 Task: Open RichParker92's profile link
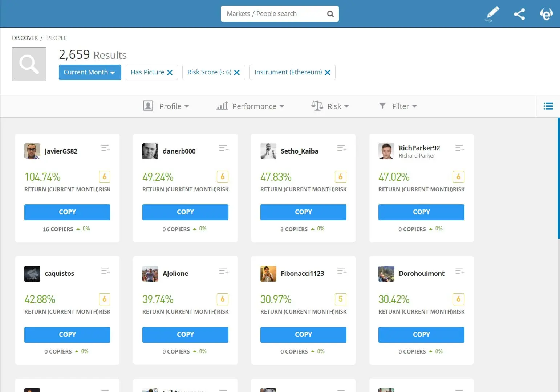419,148
